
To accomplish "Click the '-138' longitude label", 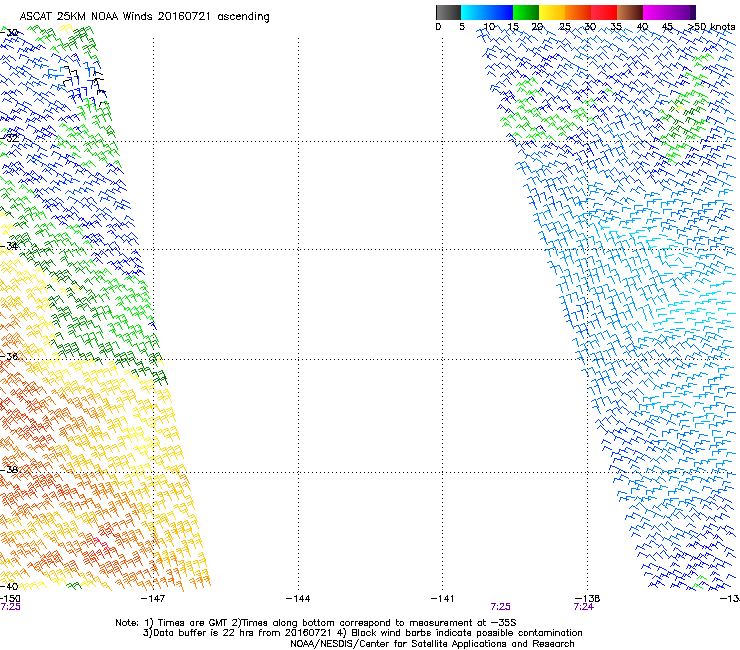I will tap(588, 599).
